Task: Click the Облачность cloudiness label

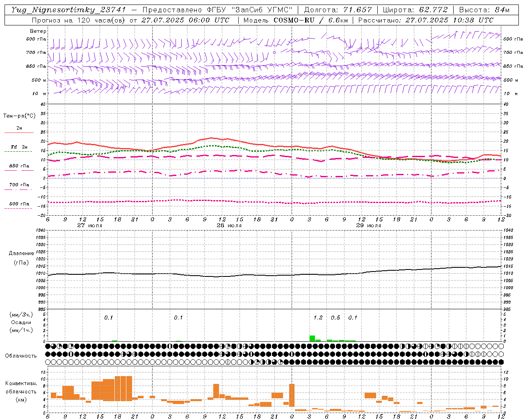Action: point(21,356)
